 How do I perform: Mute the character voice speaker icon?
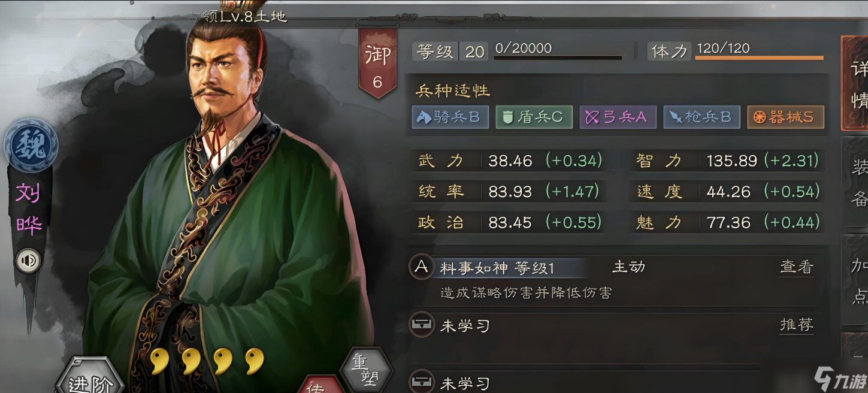click(27, 261)
